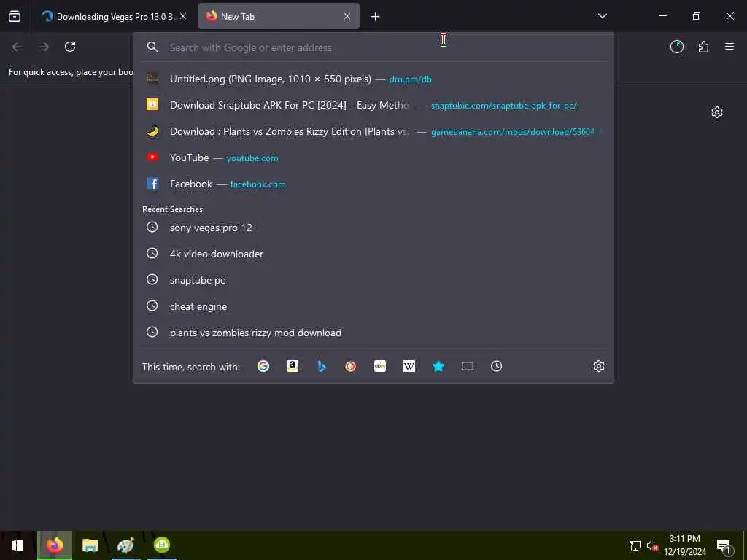Search this time with Wikipedia
The height and width of the screenshot is (560, 747).
409,366
